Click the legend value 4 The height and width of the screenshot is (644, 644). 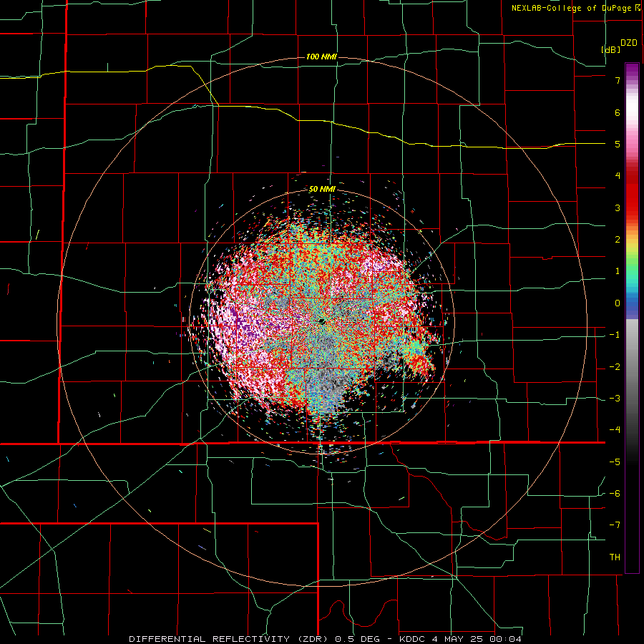pyautogui.click(x=618, y=176)
